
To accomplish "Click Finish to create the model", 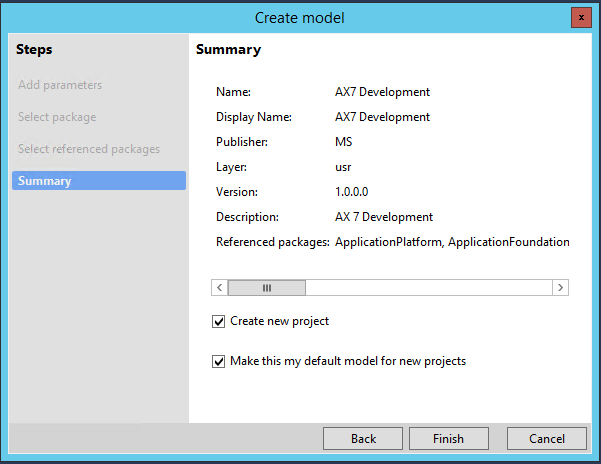I will (x=448, y=438).
